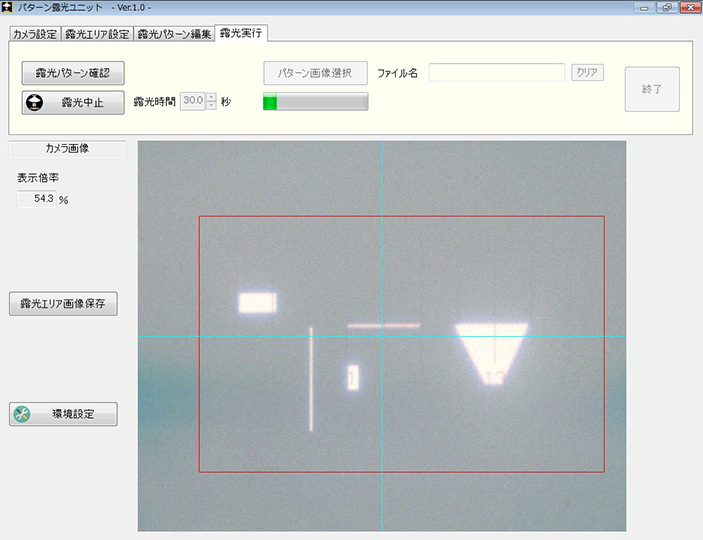Clear the file name with クリア
This screenshot has height=540, width=703.
tap(587, 73)
